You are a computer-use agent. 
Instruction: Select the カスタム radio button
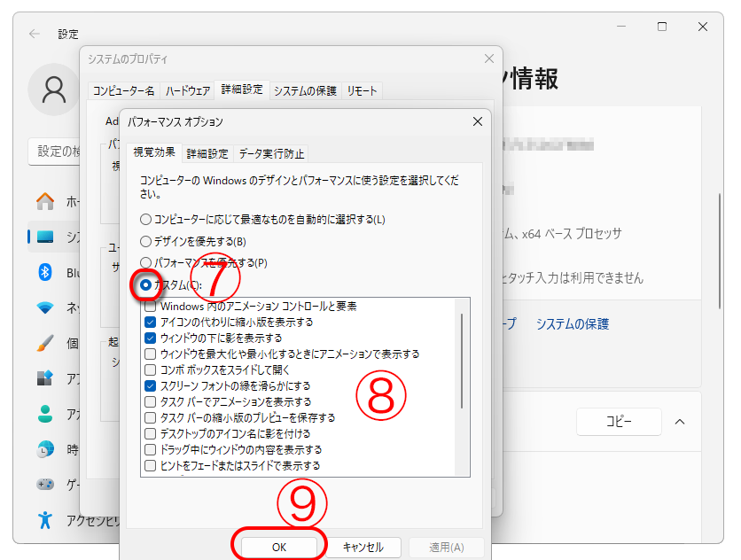(145, 285)
